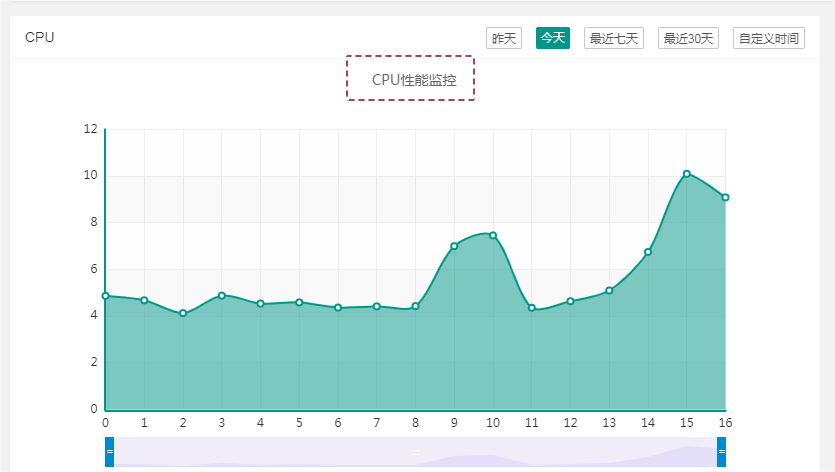Select the peak data point at hour 15
Image resolution: width=835 pixels, height=472 pixels.
click(687, 174)
